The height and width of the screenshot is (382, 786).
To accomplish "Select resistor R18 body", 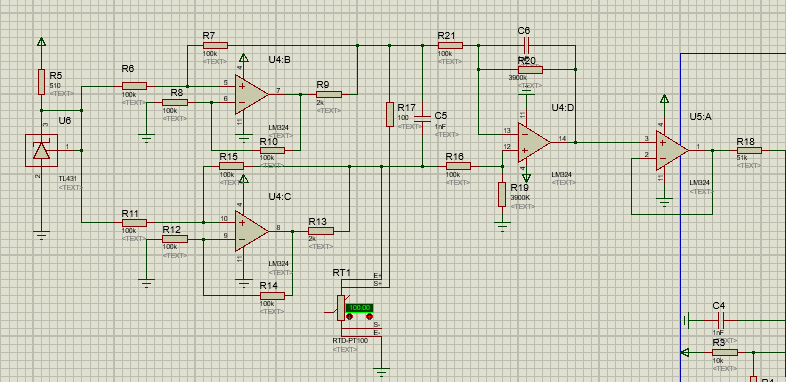I will coord(749,150).
